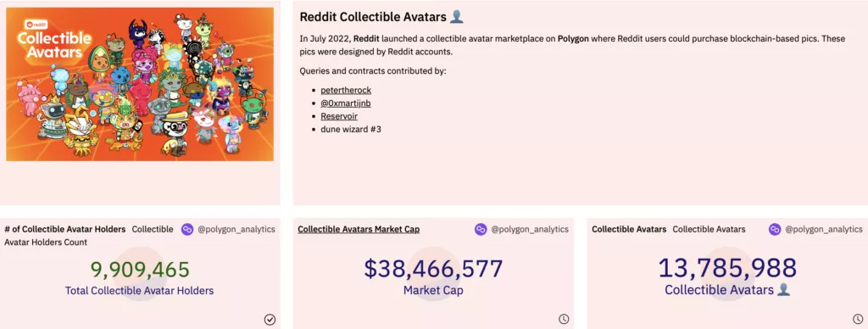Click the $38,466,577 market cap value
This screenshot has height=329, width=868.
point(433,269)
